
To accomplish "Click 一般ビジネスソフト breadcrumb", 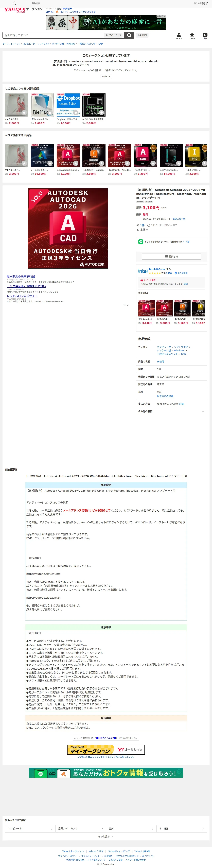I will pos(87,44).
